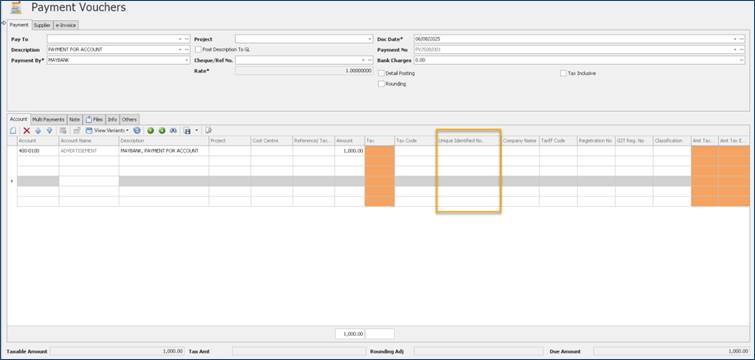755x360 pixels.
Task: Click the 1,000.00 amount cell in first row
Action: (350, 151)
